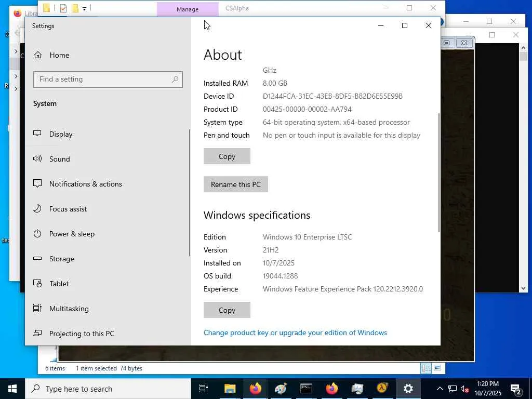This screenshot has width=532, height=399.
Task: Click the 6 items status text
Action: tap(55, 368)
